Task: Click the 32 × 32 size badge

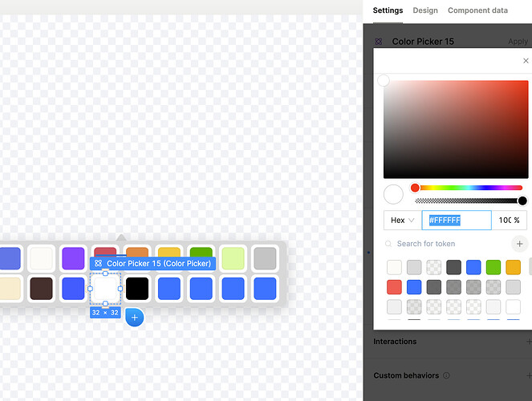Action: click(105, 313)
